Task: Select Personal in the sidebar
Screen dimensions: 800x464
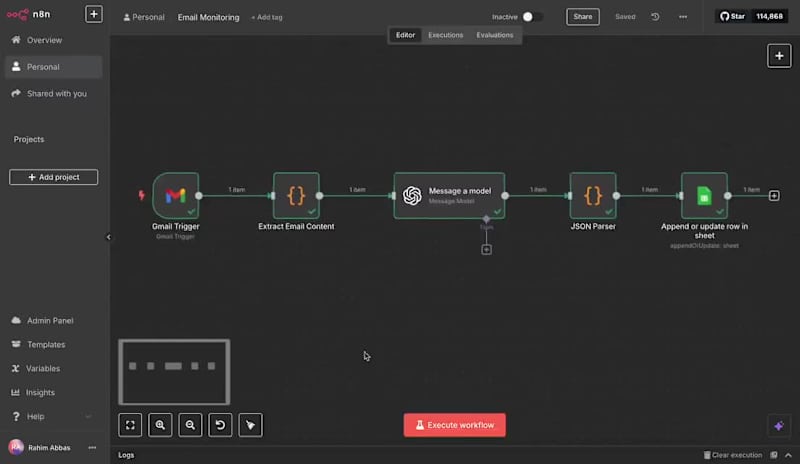Action: [x=54, y=67]
